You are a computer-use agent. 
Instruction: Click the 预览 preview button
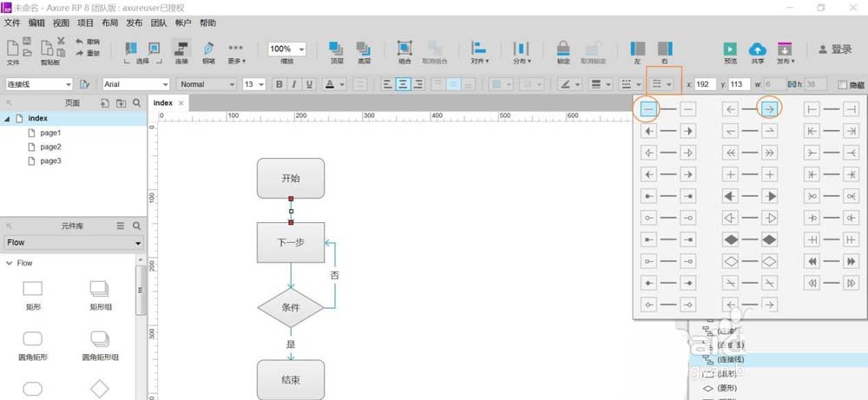(x=730, y=53)
